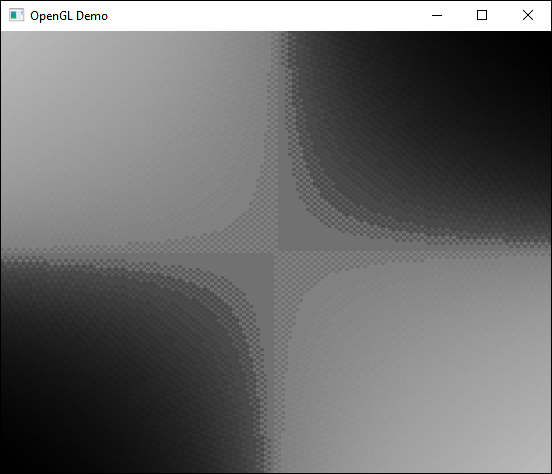Maximize the OpenGL Demo window
This screenshot has height=474, width=552.
tap(482, 15)
